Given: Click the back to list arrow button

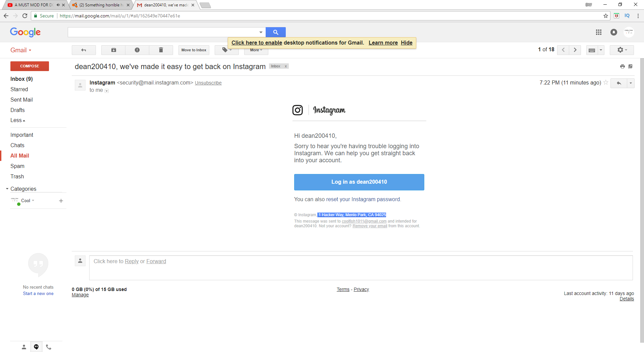Looking at the screenshot, I should [84, 50].
